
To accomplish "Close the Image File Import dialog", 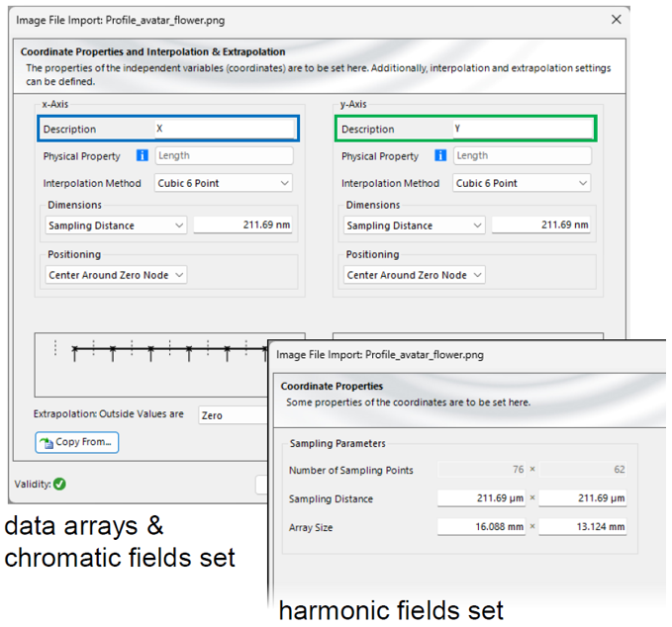I will coord(616,20).
